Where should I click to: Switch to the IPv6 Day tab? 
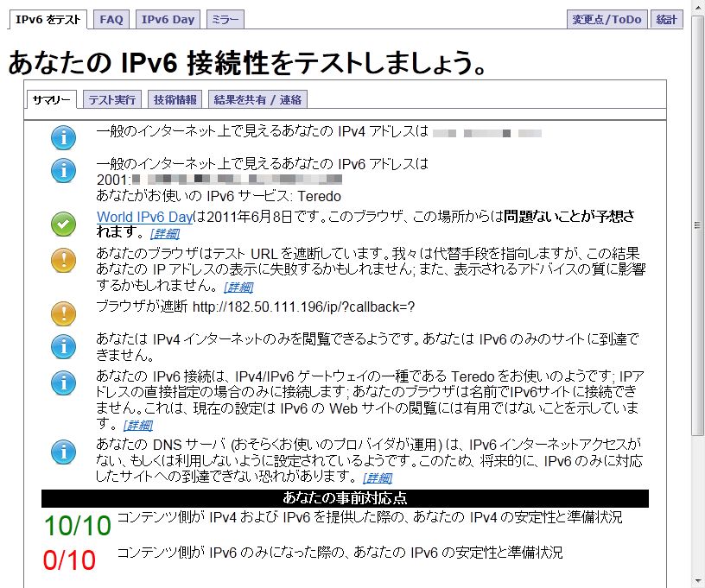(x=168, y=19)
